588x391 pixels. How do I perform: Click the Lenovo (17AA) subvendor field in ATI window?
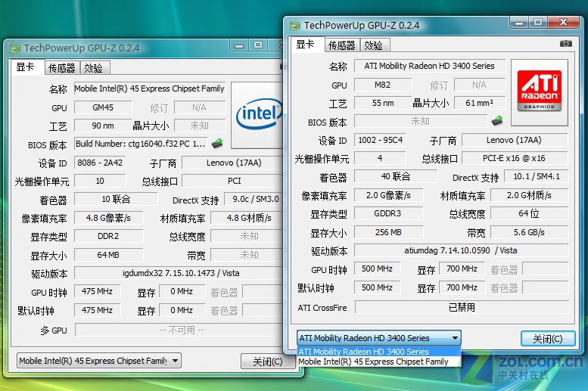point(515,140)
